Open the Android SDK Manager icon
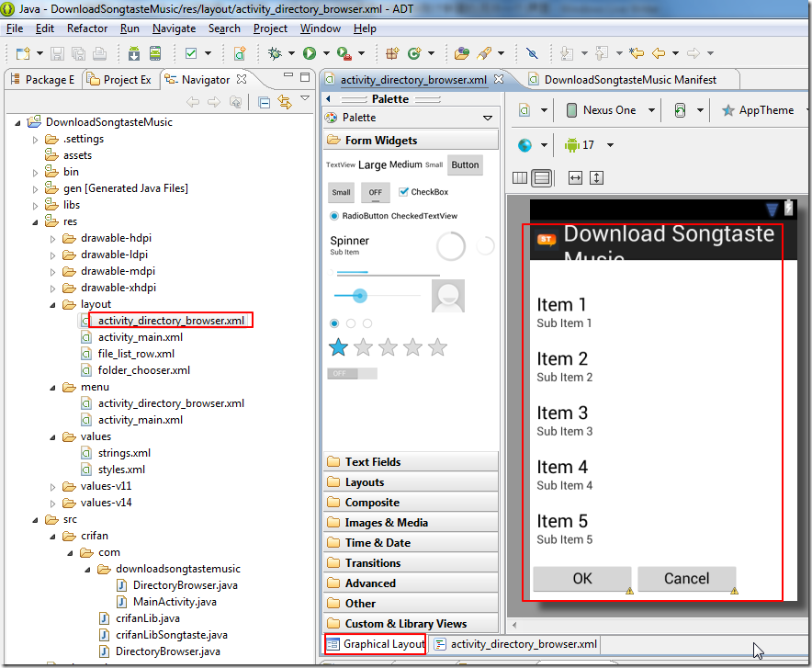Screen dimensions: 812x668 134,53
